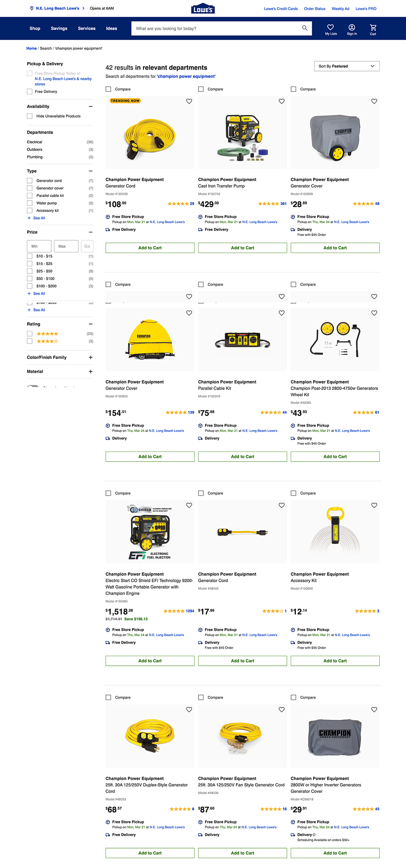Check the Generator cord type filter
The width and height of the screenshot is (406, 868).
[x=30, y=181]
